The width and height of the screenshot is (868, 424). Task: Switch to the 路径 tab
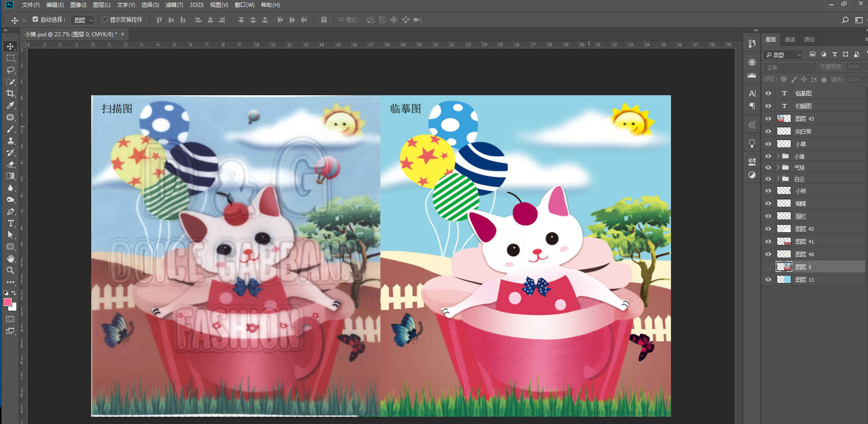(809, 39)
